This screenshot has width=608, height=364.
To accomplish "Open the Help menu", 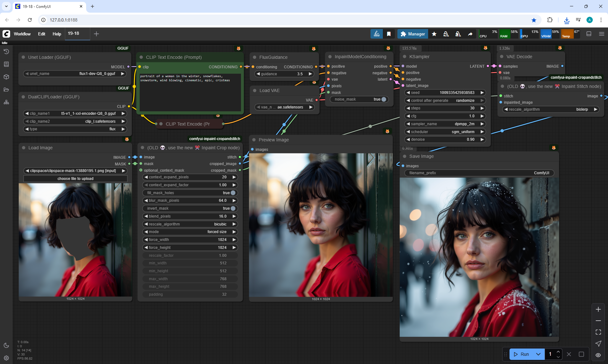I will point(57,34).
